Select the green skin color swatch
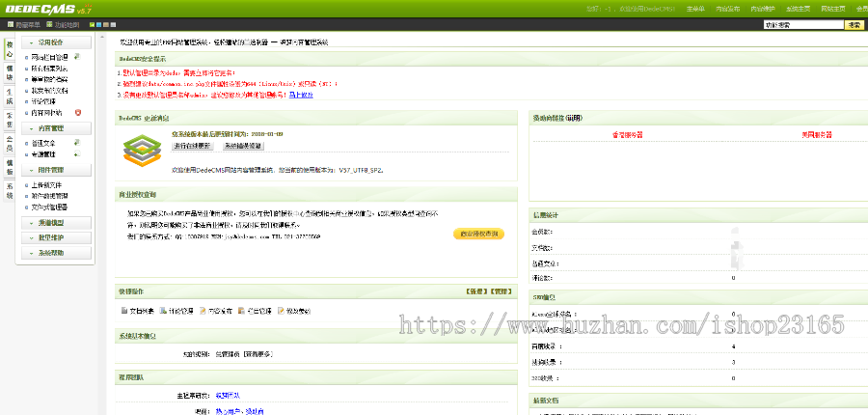868x415 pixels. pyautogui.click(x=92, y=25)
